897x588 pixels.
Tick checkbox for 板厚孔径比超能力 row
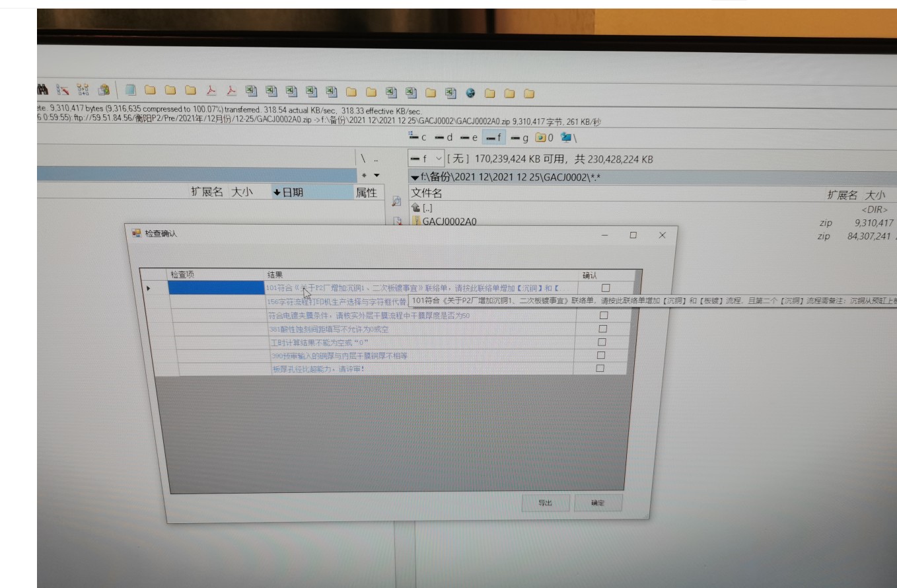pyautogui.click(x=600, y=369)
